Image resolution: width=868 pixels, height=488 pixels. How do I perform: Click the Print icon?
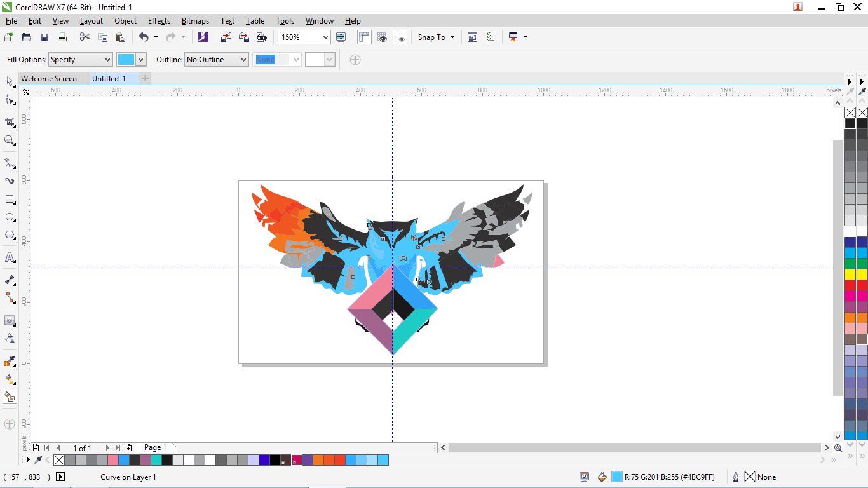pyautogui.click(x=62, y=37)
